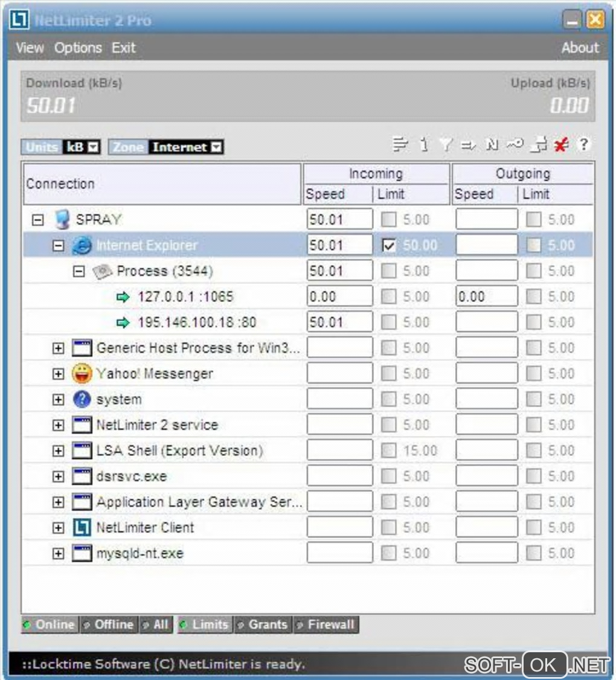
Task: Click the Process (3544) icon
Action: [103, 272]
